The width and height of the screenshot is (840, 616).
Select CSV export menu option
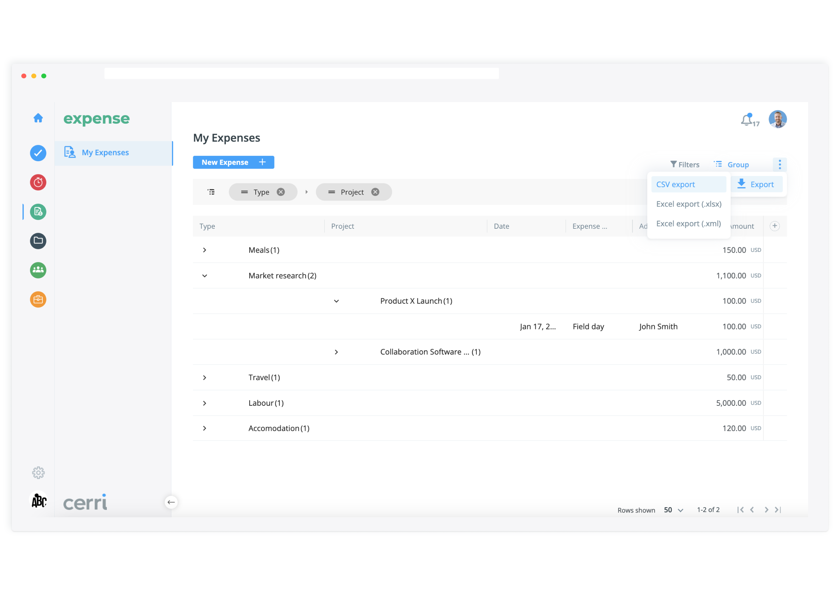pyautogui.click(x=676, y=185)
